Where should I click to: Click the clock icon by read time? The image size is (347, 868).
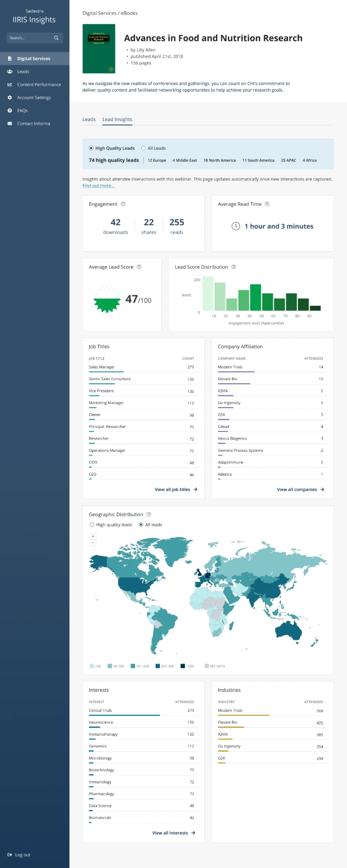point(236,226)
